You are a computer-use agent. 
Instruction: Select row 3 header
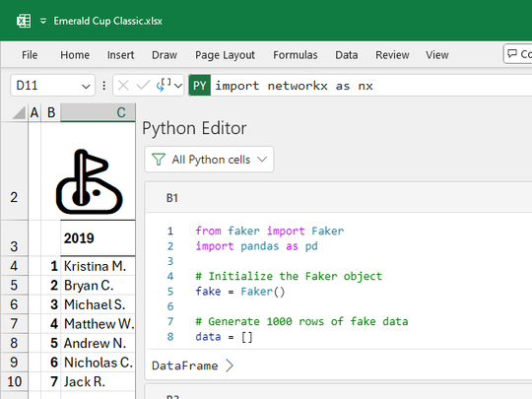point(14,238)
